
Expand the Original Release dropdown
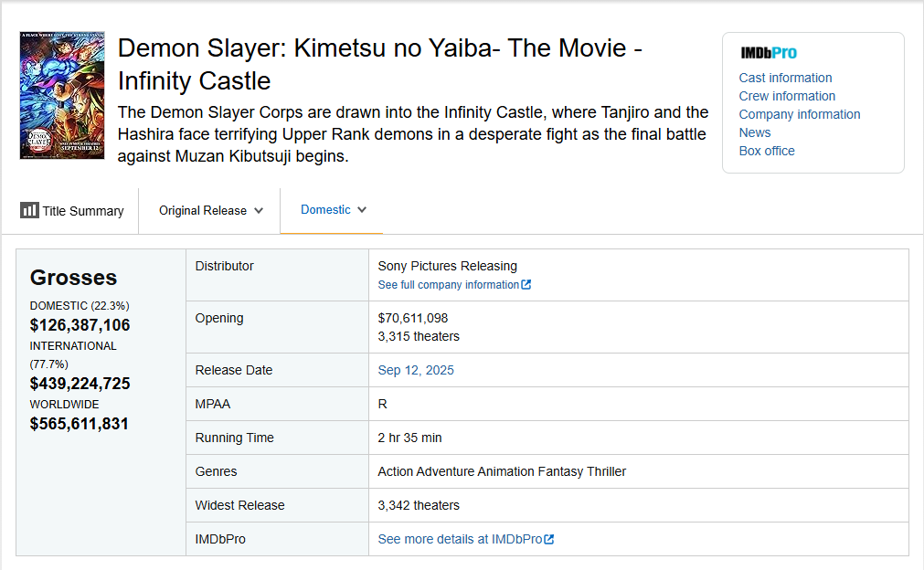210,211
